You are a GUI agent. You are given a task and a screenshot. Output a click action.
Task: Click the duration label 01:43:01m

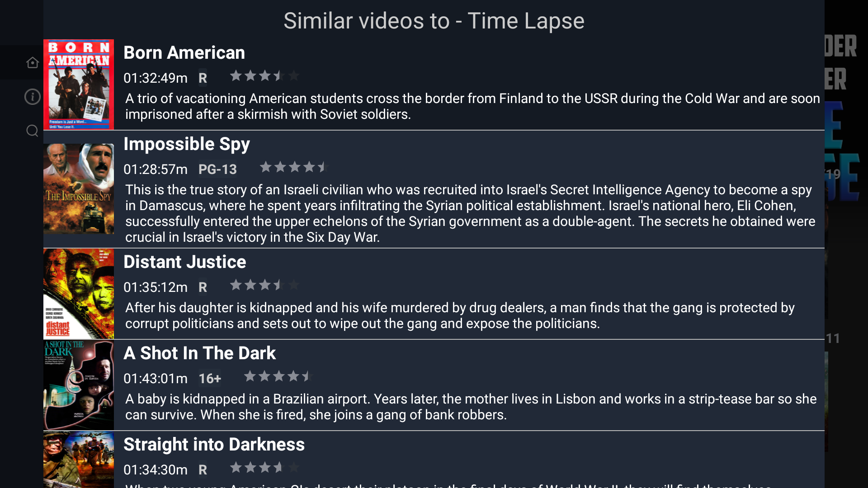(156, 379)
